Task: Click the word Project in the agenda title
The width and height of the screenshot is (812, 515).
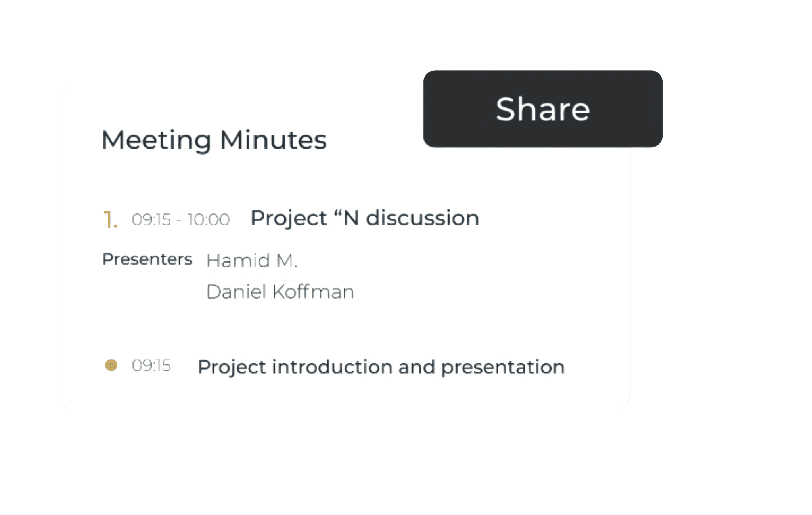Action: [x=289, y=219]
